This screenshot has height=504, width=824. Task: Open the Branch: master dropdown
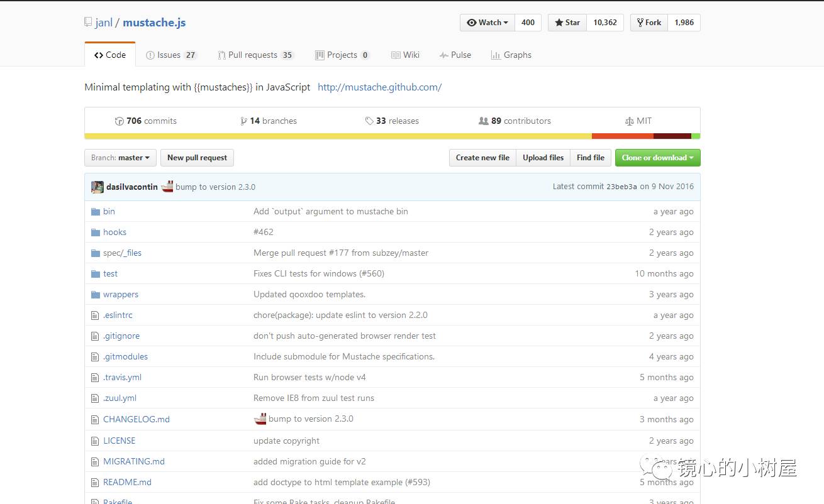pyautogui.click(x=120, y=158)
